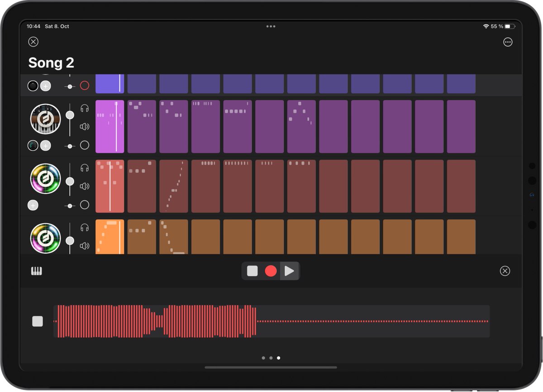Launch the fifth clip in red track

pos(238,186)
